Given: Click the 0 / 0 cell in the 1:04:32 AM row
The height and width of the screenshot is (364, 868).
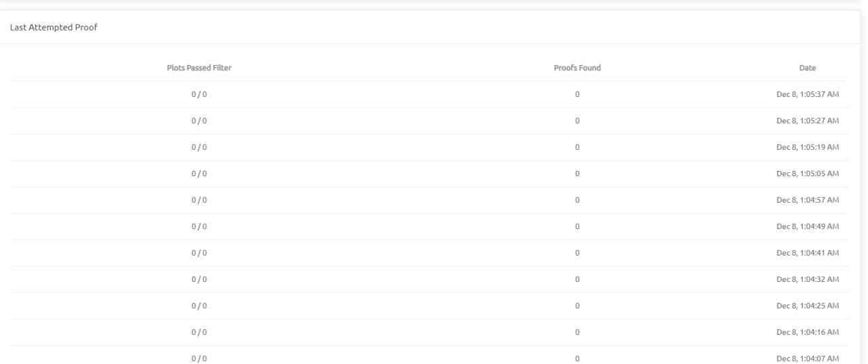Looking at the screenshot, I should point(199,279).
